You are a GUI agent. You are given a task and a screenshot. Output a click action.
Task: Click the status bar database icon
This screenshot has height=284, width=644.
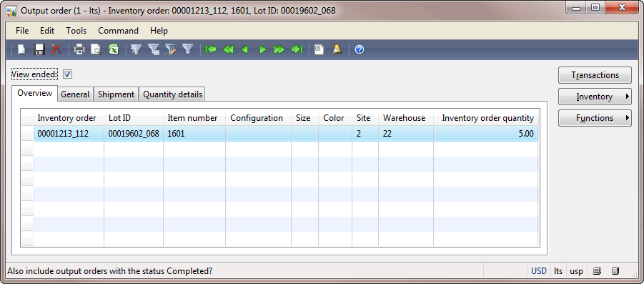[615, 271]
